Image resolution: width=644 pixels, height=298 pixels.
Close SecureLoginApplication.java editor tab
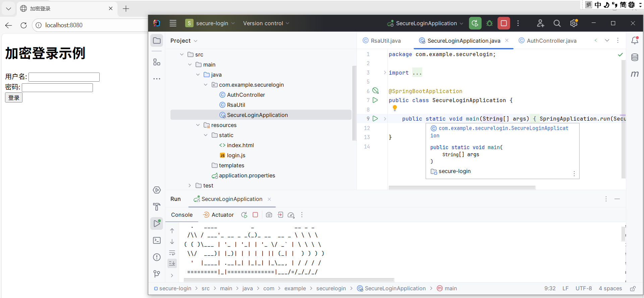[507, 40]
